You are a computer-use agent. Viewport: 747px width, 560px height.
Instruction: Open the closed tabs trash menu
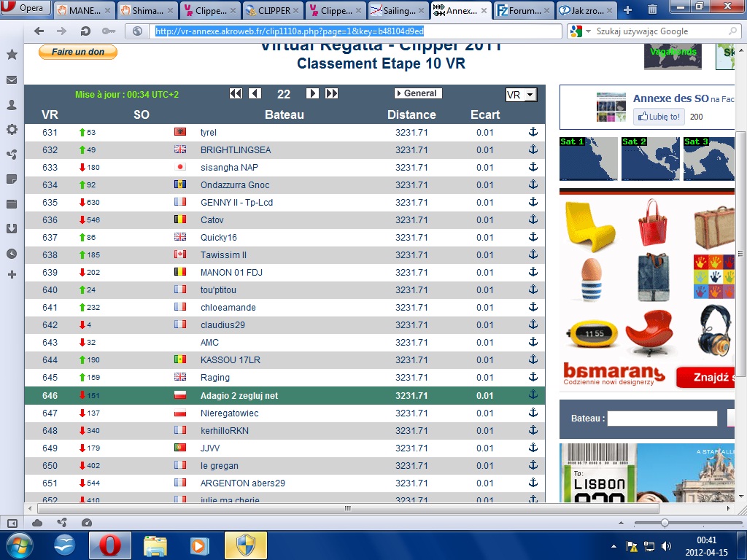click(652, 9)
